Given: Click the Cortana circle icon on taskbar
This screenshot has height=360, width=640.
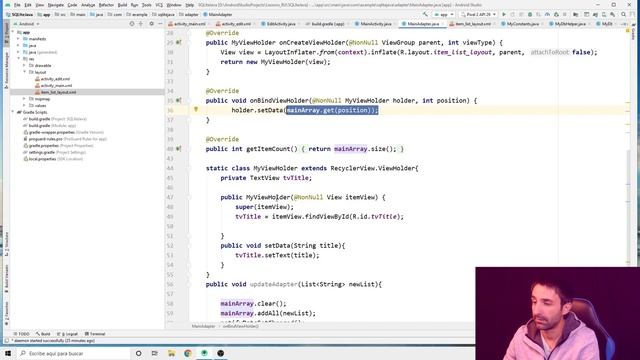Looking at the screenshot, I should point(138,353).
